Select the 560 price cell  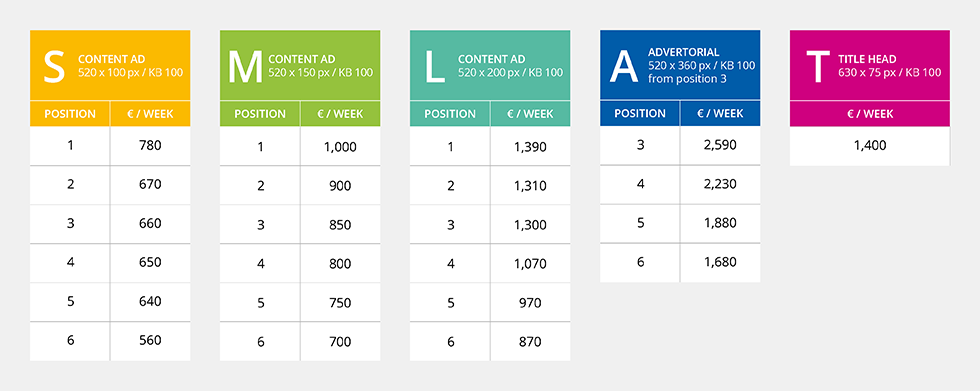pyautogui.click(x=151, y=340)
